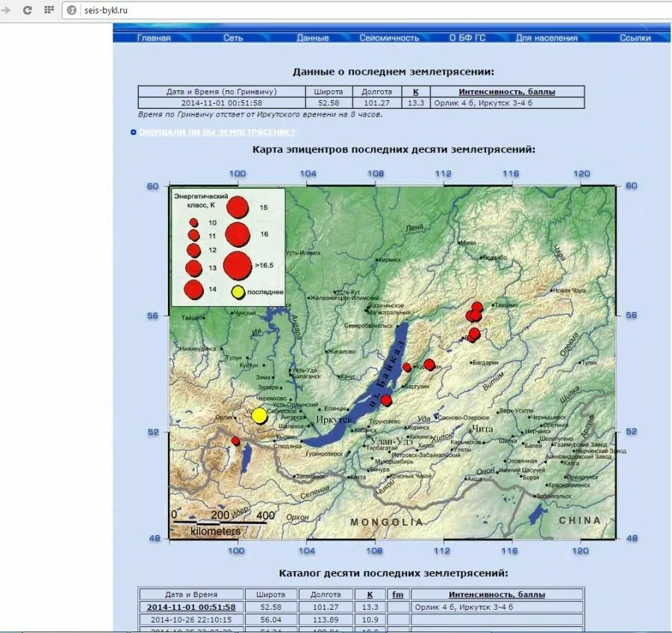Open the Сейсмичность menu item

389,38
